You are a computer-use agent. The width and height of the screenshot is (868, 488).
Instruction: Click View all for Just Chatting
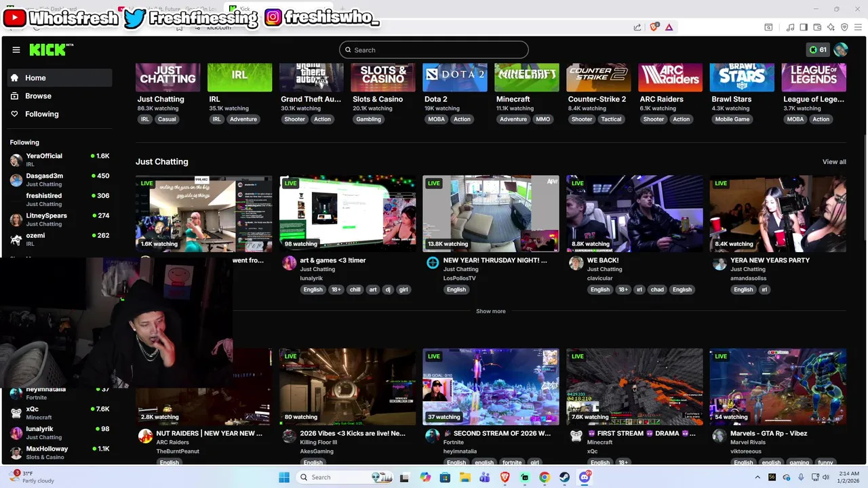(x=834, y=162)
